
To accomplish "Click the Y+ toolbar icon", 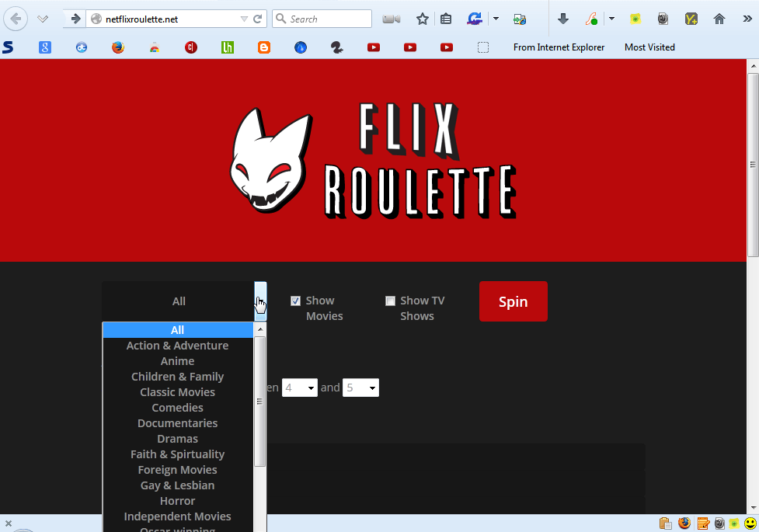I will coord(691,19).
